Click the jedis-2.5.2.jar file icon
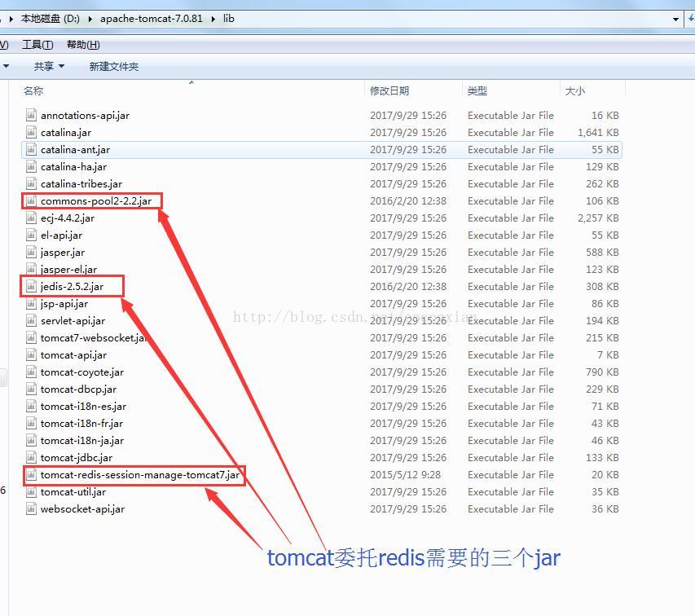This screenshot has height=616, width=695. 31,287
